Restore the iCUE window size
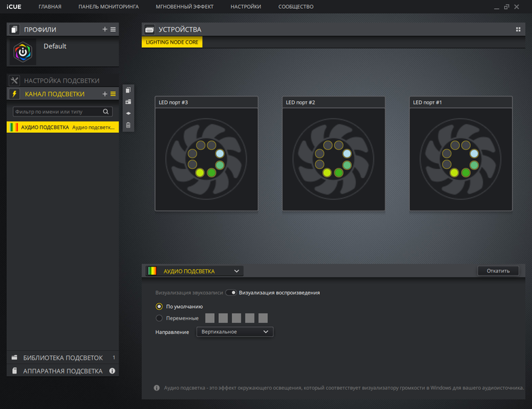 click(507, 7)
